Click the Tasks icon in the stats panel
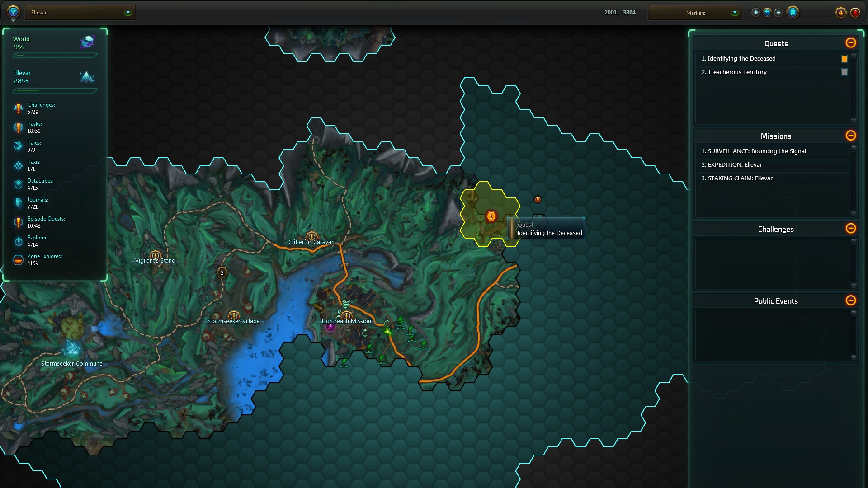 pos(18,127)
